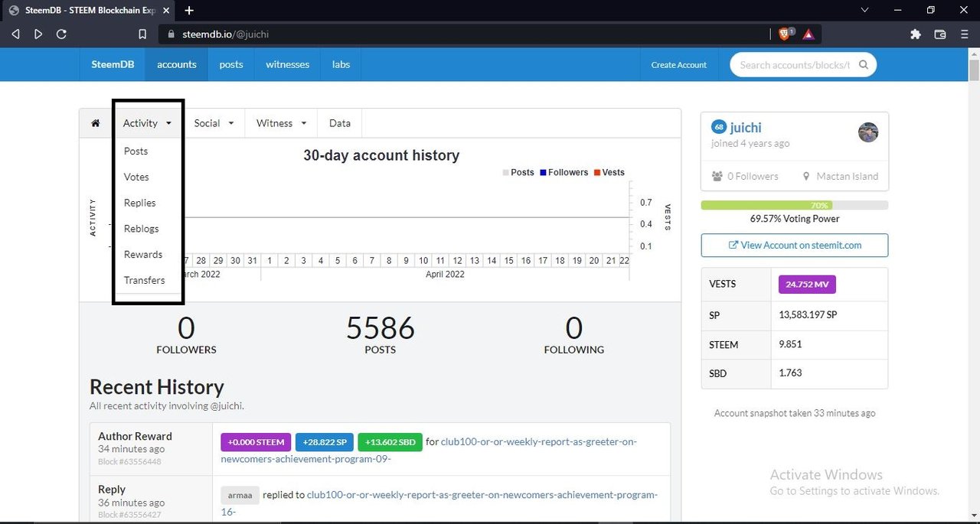This screenshot has width=980, height=524.
Task: Expand the Social dropdown
Action: [214, 123]
